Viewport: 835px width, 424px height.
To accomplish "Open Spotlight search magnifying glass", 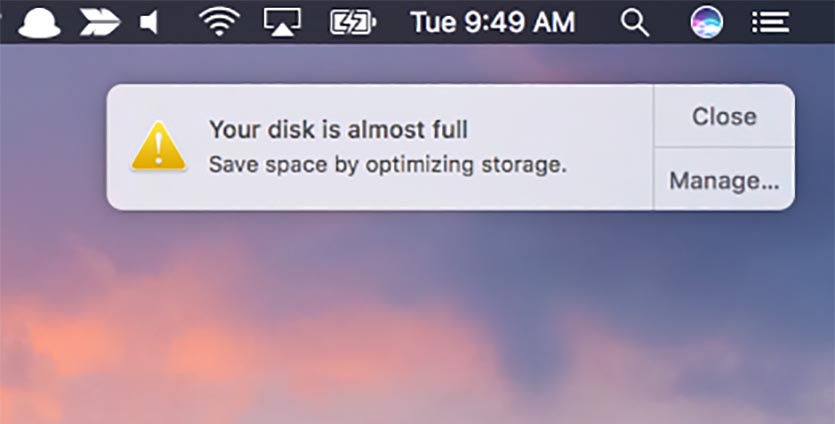I will coord(635,21).
